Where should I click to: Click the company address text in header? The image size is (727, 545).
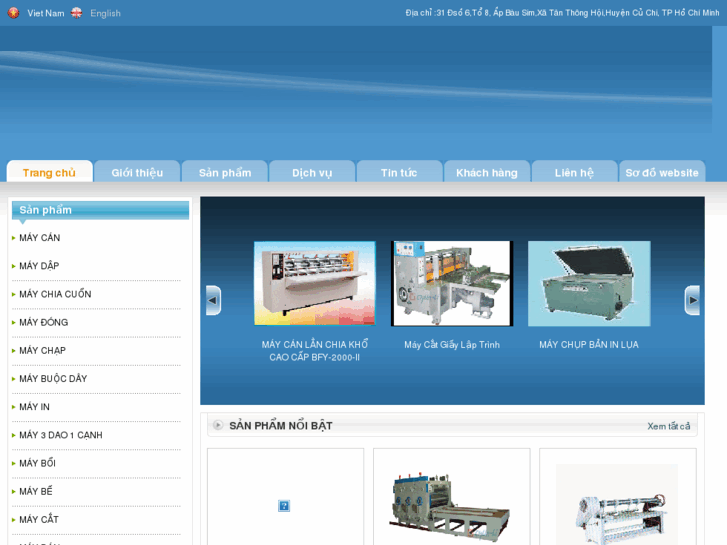coord(562,13)
